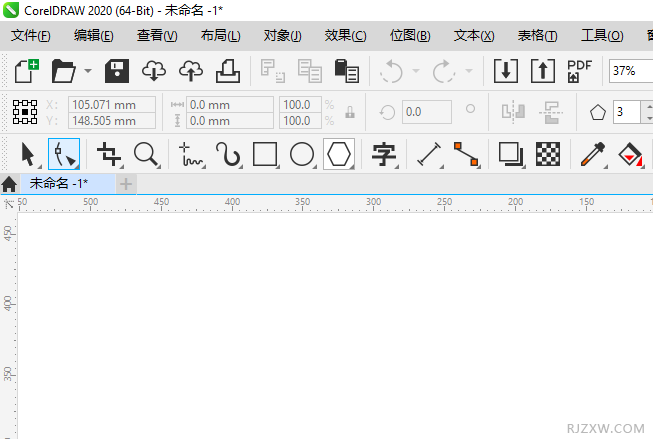Click the X position field 105.071 mm
653x439 pixels.
click(x=112, y=105)
